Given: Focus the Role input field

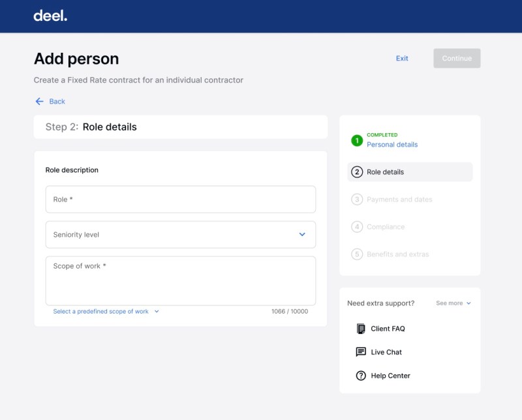Looking at the screenshot, I should coord(181,200).
